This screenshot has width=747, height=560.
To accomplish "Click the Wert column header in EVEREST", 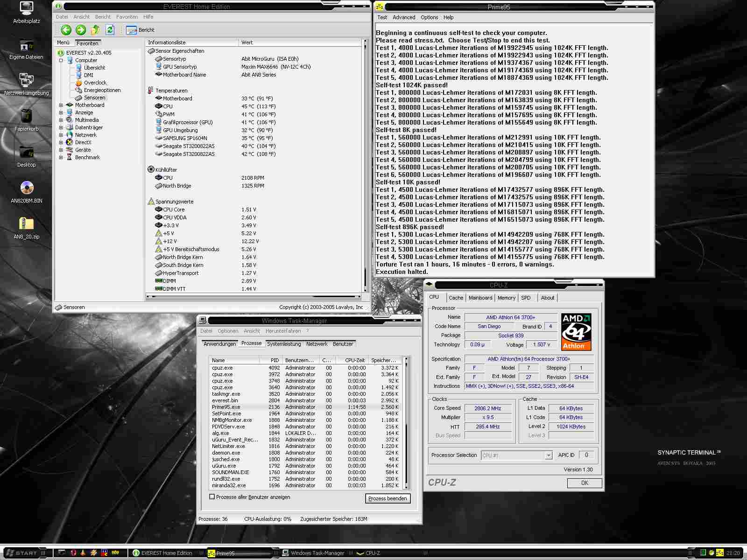I will (300, 42).
